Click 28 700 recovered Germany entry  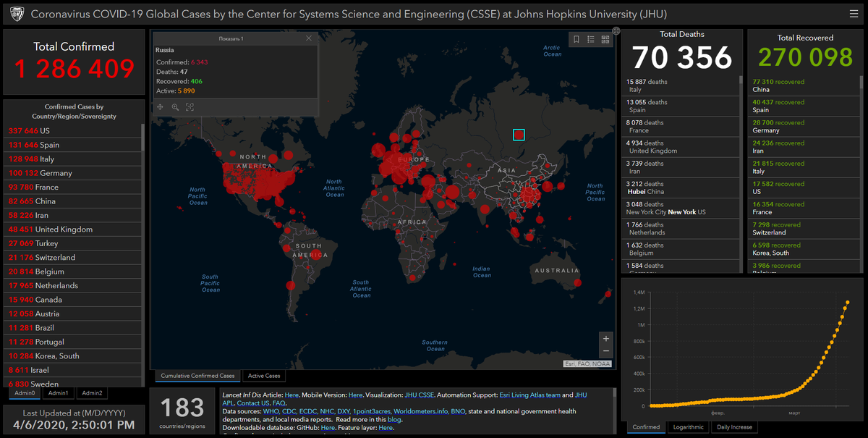pos(804,126)
